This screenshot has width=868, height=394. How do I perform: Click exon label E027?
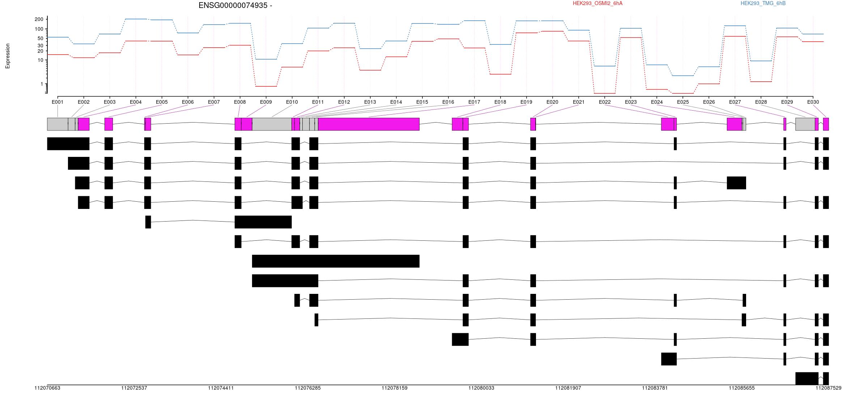tap(735, 102)
